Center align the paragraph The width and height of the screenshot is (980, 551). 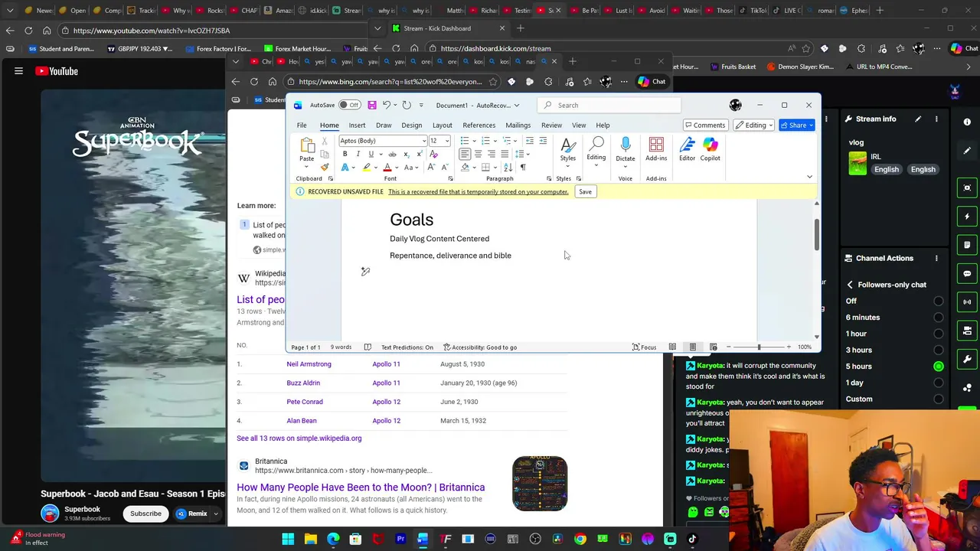coord(478,154)
